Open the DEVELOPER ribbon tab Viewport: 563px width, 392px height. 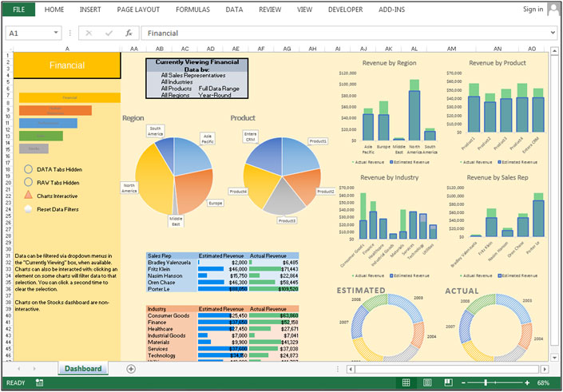pos(345,10)
